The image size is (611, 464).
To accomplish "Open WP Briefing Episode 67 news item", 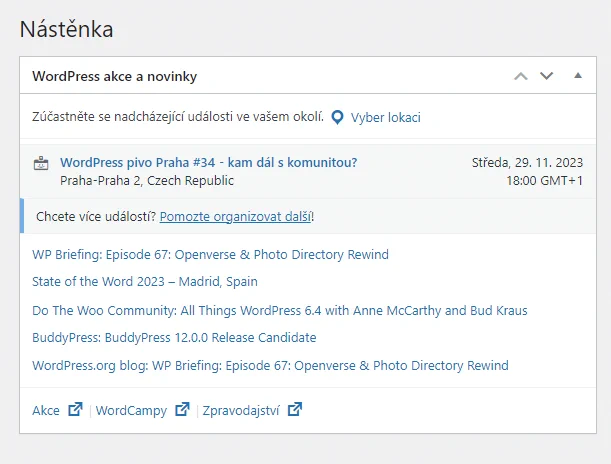I will tap(210, 254).
